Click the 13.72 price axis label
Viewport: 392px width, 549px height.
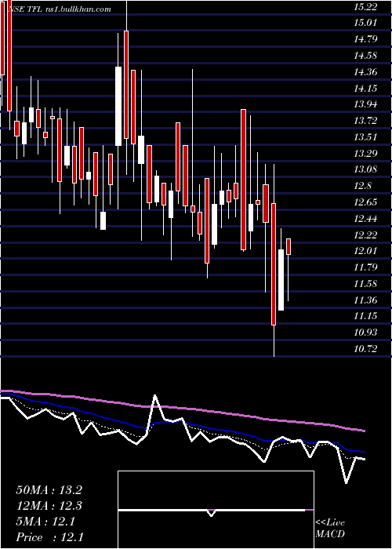(365, 121)
